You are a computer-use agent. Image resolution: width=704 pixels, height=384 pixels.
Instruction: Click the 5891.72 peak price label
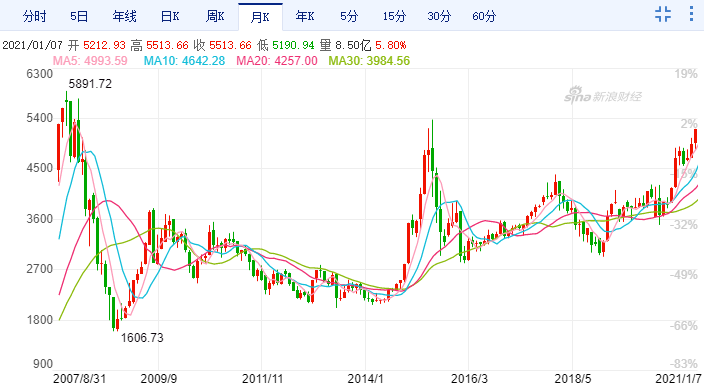[x=90, y=84]
